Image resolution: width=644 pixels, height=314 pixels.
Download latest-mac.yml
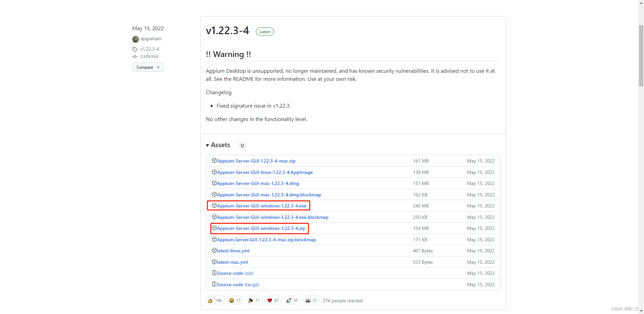pyautogui.click(x=232, y=262)
